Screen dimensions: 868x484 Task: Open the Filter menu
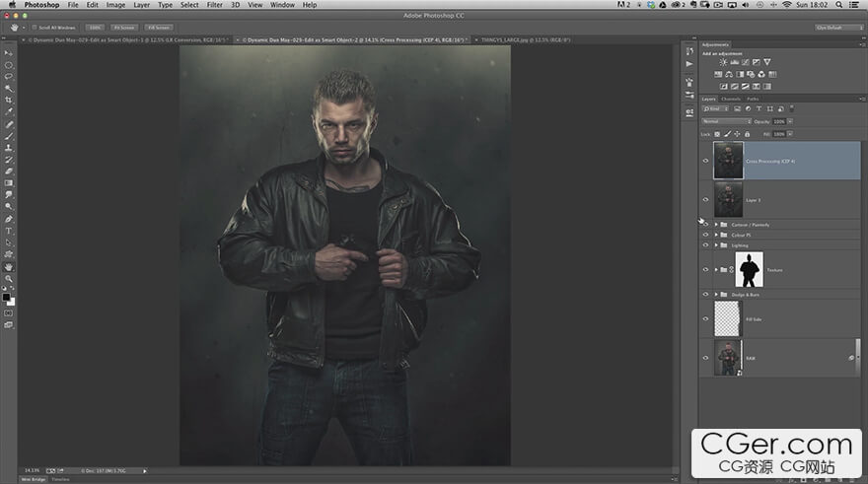click(x=214, y=4)
